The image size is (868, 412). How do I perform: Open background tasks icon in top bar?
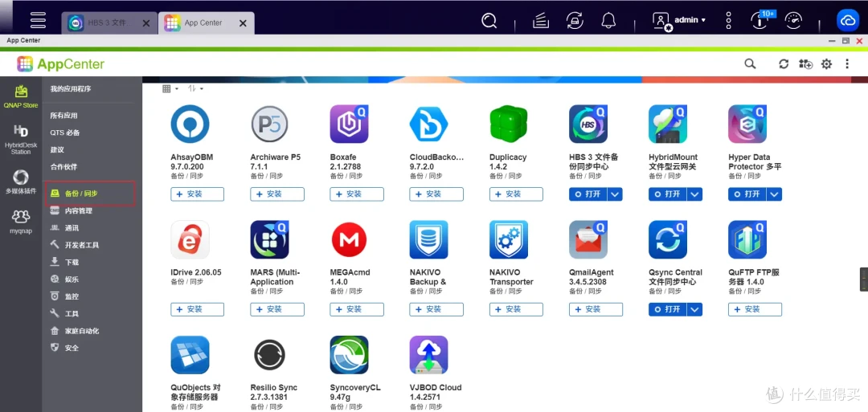click(x=541, y=21)
